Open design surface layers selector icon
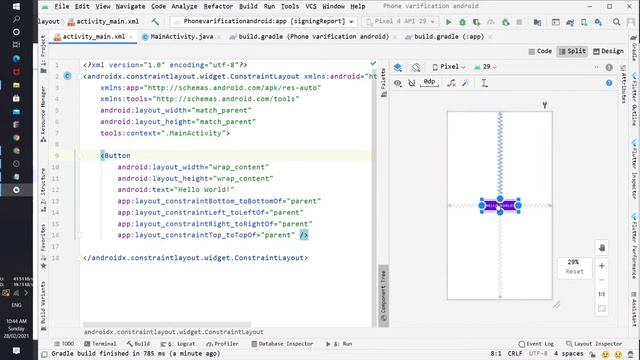 click(398, 67)
